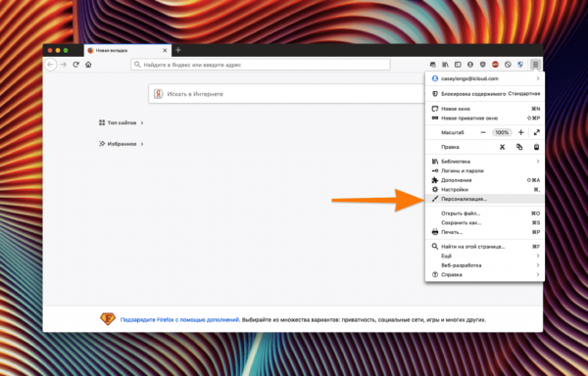Reload the current page

(75, 65)
